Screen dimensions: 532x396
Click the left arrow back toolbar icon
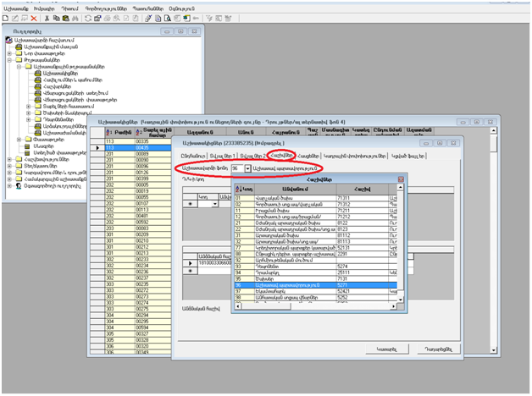tap(197, 17)
